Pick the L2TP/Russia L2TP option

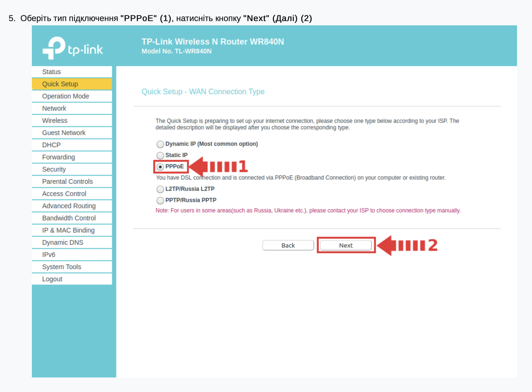point(160,189)
